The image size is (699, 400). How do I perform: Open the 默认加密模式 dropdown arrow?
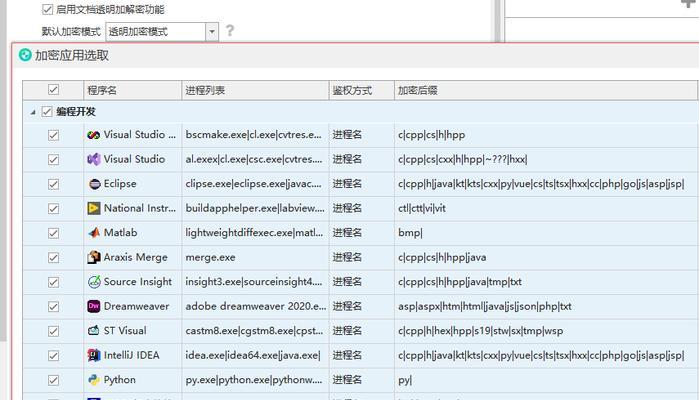point(212,32)
